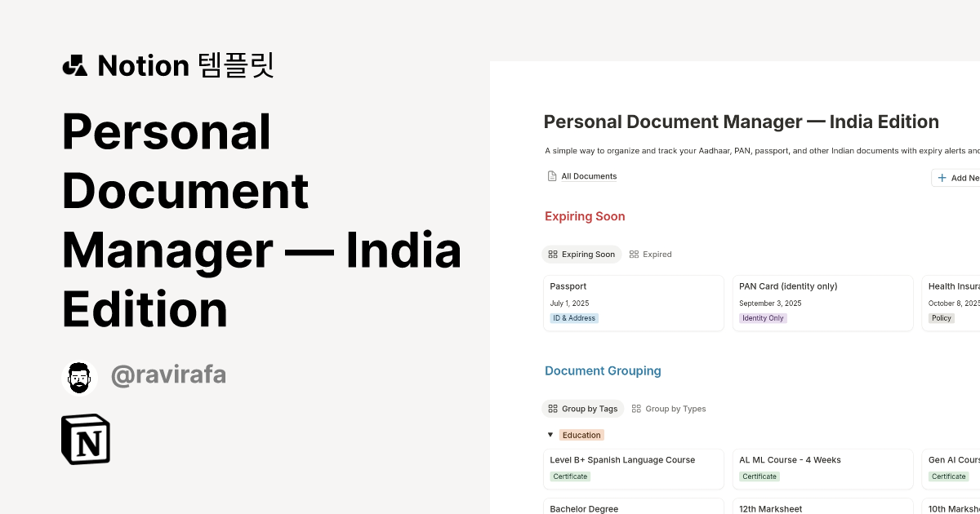Collapse the Education group disclosure triangle
The width and height of the screenshot is (980, 514).
550,434
